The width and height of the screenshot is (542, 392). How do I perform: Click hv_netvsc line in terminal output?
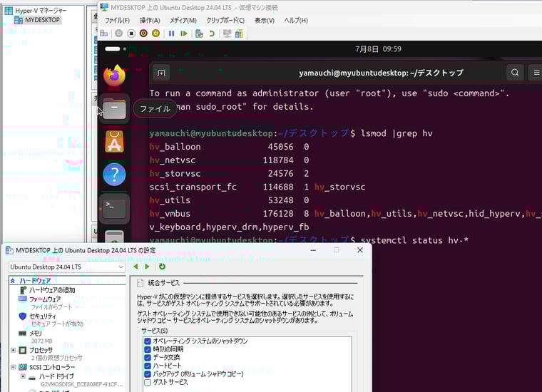[229, 160]
